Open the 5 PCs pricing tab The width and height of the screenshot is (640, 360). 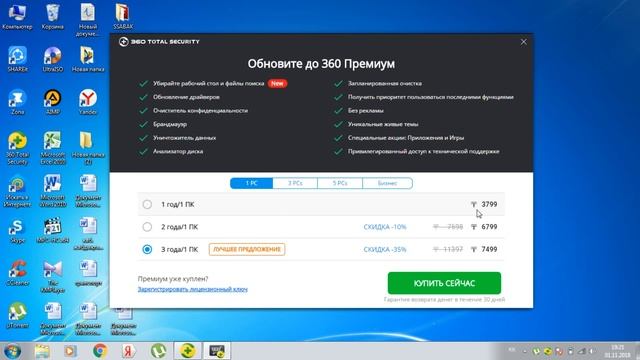(340, 183)
